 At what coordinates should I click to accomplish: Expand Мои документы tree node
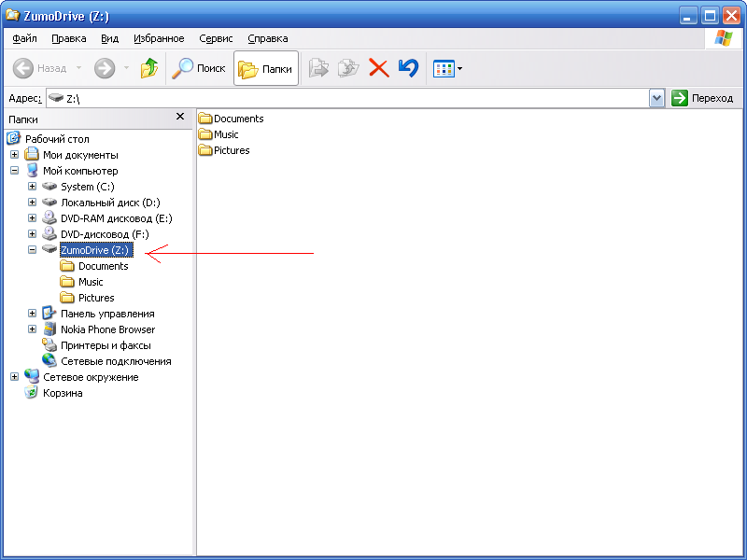[x=14, y=155]
